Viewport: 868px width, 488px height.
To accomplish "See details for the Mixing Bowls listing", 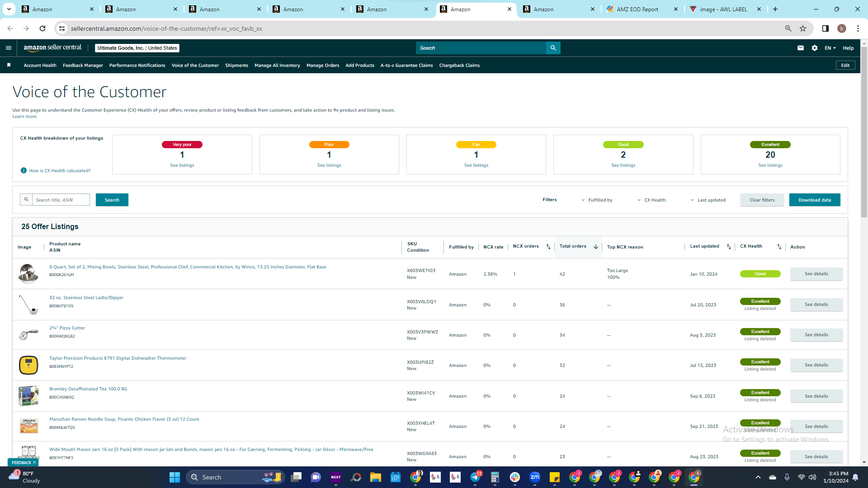I will pyautogui.click(x=816, y=274).
